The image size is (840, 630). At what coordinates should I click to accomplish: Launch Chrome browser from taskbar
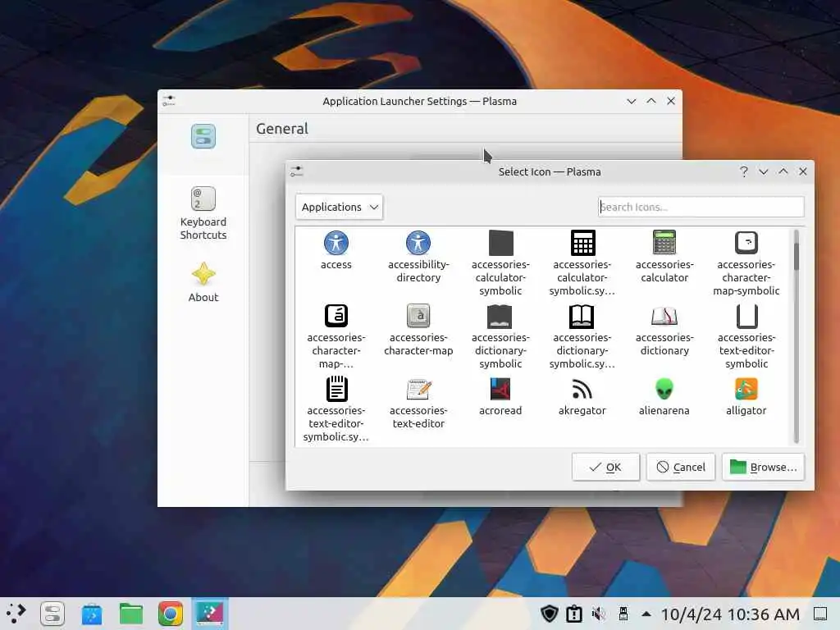coord(171,614)
